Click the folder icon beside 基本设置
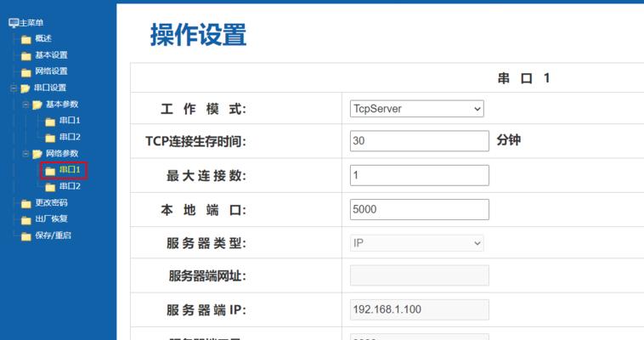This screenshot has height=340, width=644. (25, 56)
